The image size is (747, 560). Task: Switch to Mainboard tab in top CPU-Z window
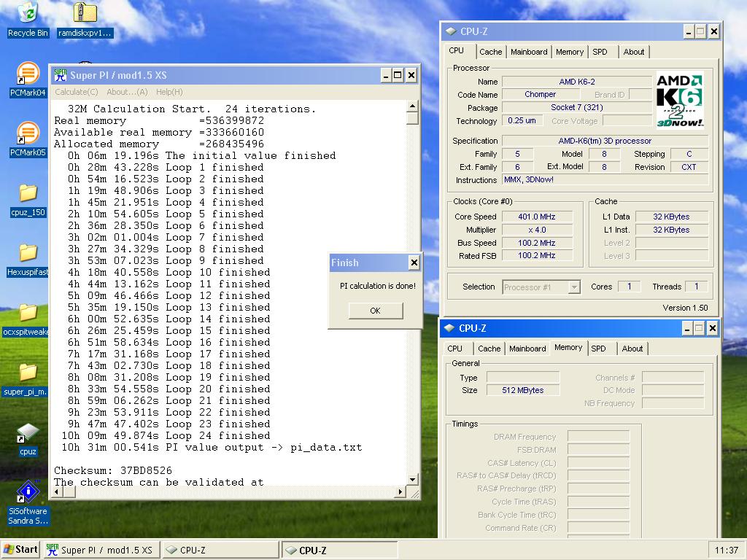[x=529, y=52]
